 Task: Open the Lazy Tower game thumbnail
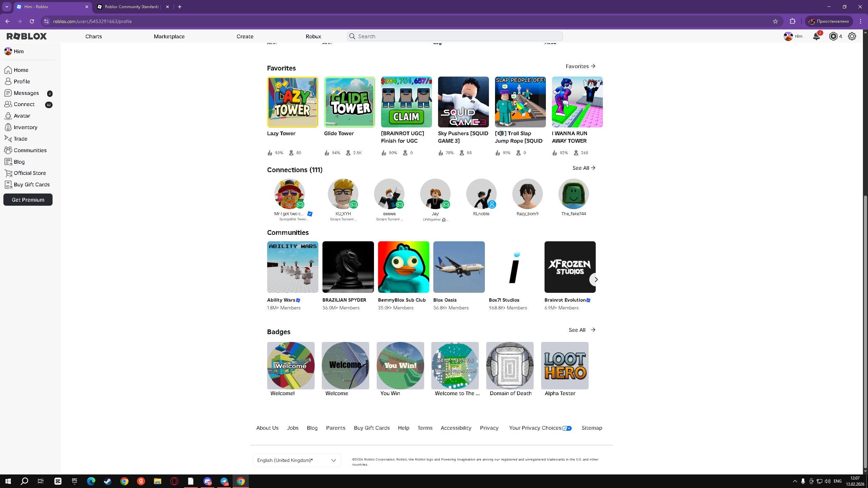(x=292, y=102)
